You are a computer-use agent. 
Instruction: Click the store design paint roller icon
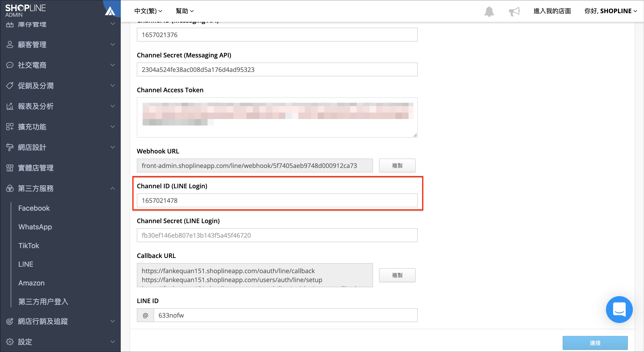[x=9, y=147]
